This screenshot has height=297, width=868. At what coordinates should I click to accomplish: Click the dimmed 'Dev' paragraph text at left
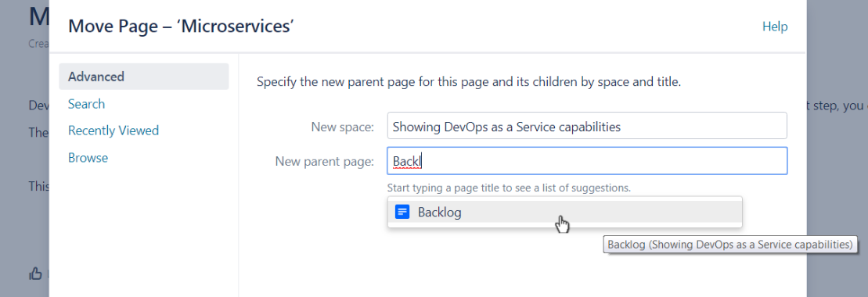tap(39, 105)
